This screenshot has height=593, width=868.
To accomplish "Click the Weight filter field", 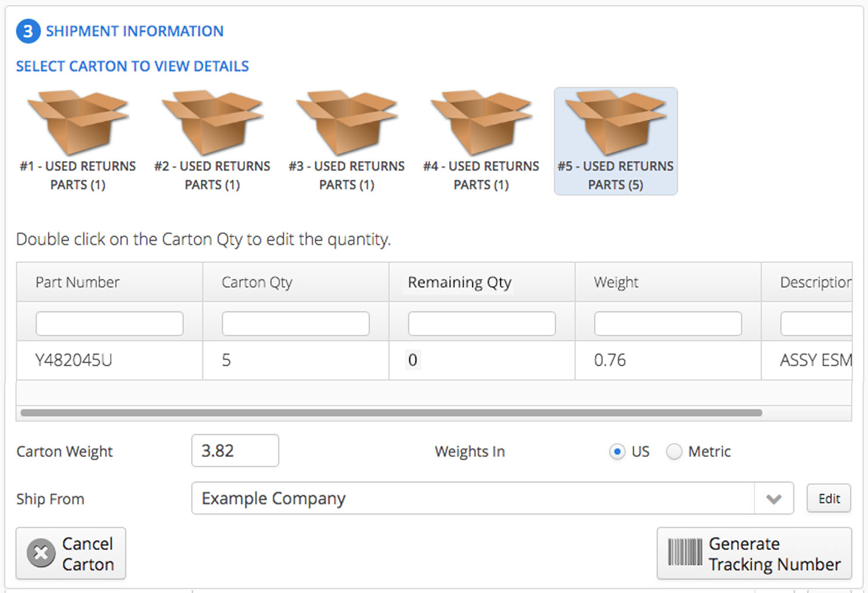I will (x=668, y=323).
